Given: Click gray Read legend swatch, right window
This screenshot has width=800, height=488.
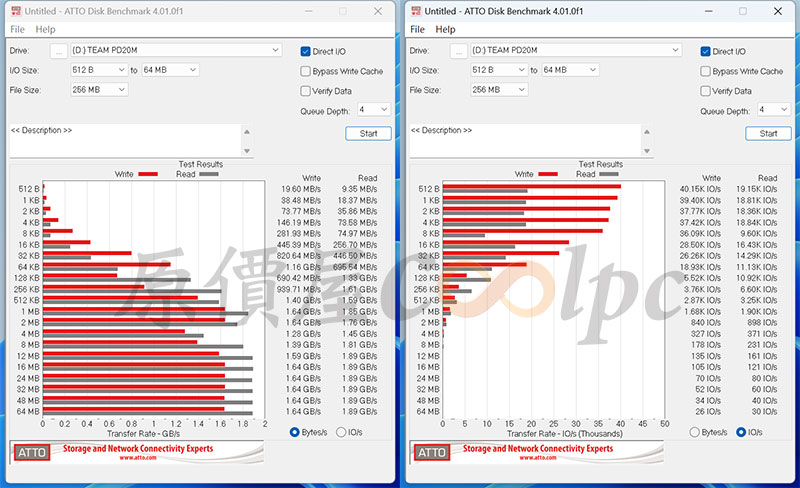Looking at the screenshot, I should tap(609, 174).
